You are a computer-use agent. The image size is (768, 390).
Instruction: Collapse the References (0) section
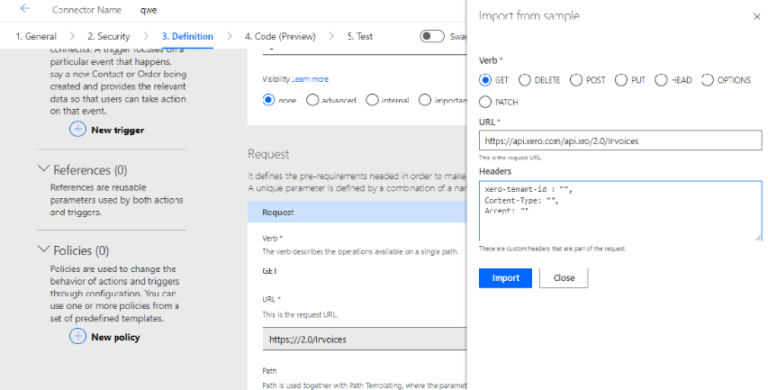44,169
